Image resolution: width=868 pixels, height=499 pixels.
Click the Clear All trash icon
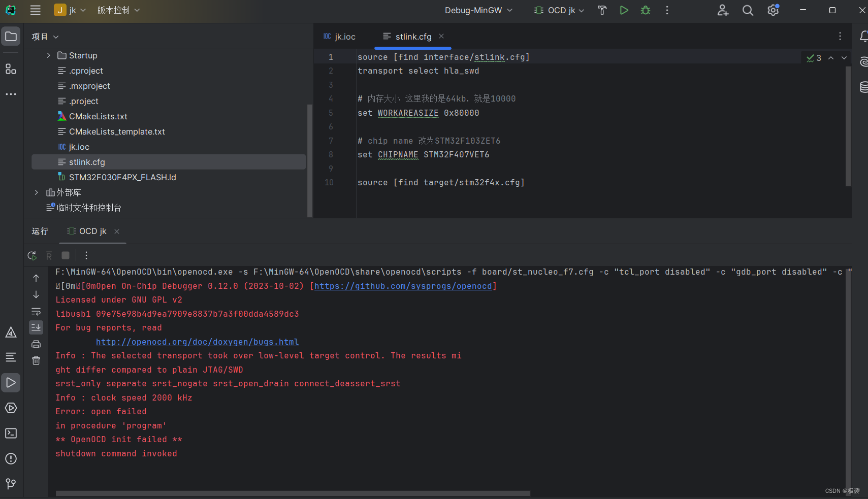[36, 360]
